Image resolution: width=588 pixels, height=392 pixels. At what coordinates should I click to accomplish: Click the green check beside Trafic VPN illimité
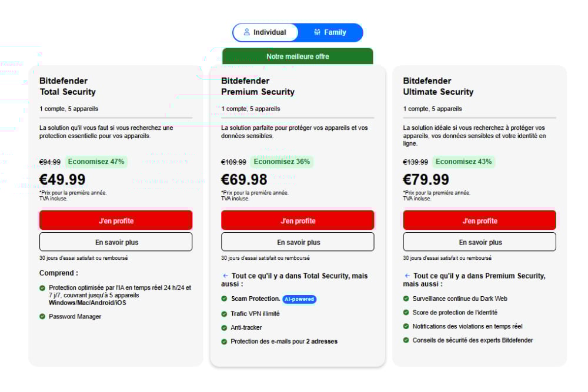click(x=224, y=314)
